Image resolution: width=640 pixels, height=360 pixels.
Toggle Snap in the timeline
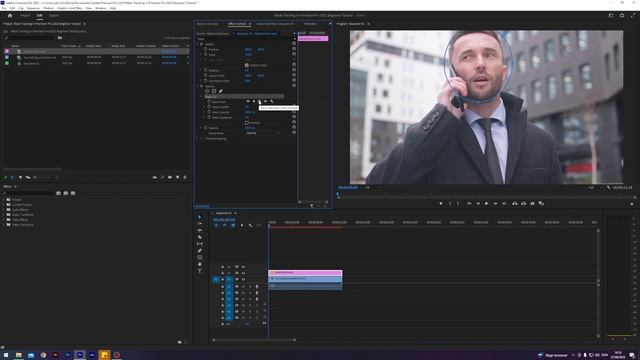coord(224,225)
